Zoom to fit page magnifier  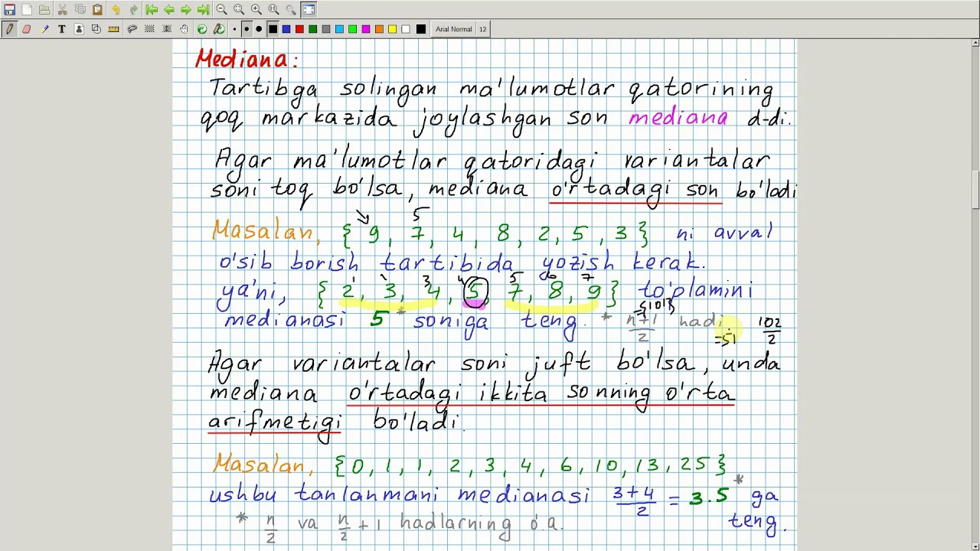pos(239,10)
